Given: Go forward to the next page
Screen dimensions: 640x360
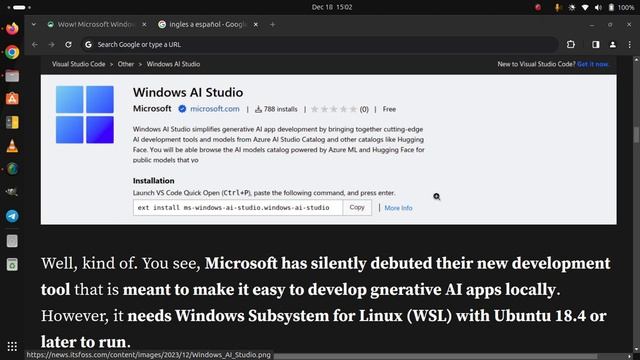Looking at the screenshot, I should [x=51, y=44].
